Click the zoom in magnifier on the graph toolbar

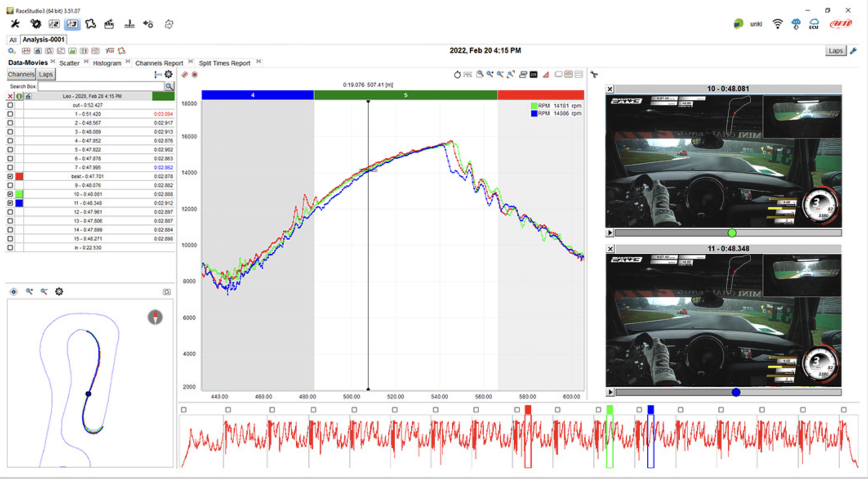[490, 74]
